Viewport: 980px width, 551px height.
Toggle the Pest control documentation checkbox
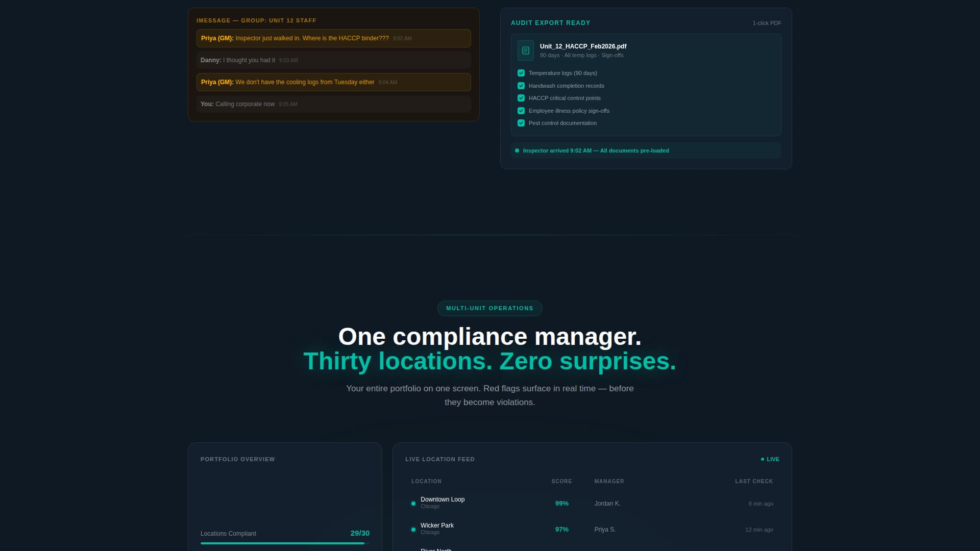tap(521, 123)
